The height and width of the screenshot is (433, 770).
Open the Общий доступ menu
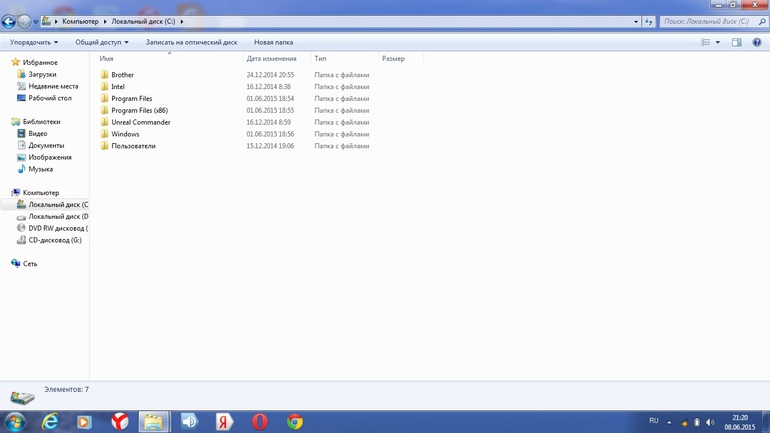pyautogui.click(x=102, y=42)
